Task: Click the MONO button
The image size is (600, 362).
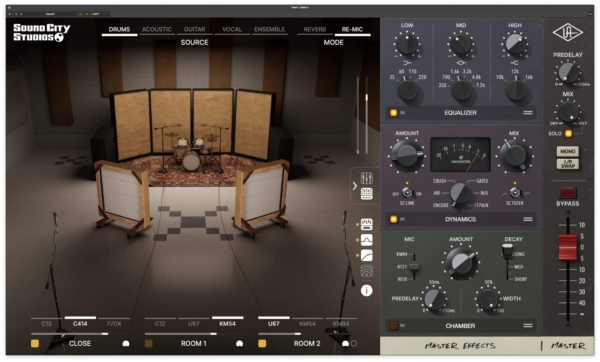Action: click(568, 152)
